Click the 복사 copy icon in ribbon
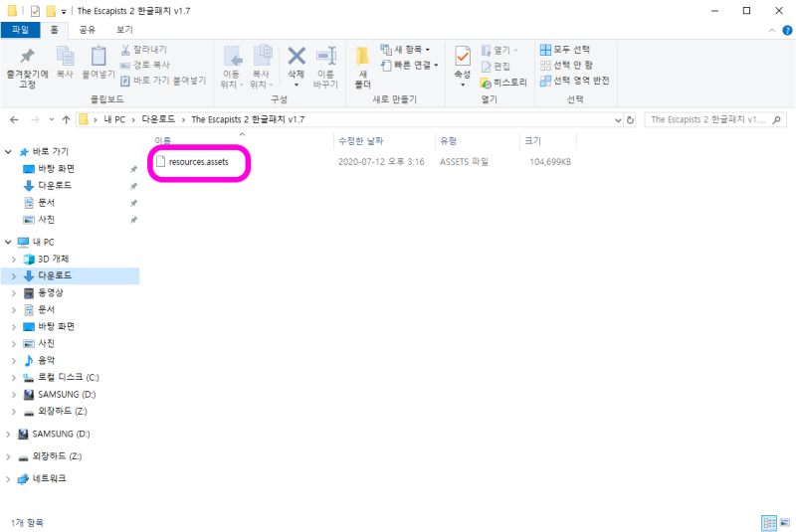The width and height of the screenshot is (796, 532). click(x=65, y=56)
